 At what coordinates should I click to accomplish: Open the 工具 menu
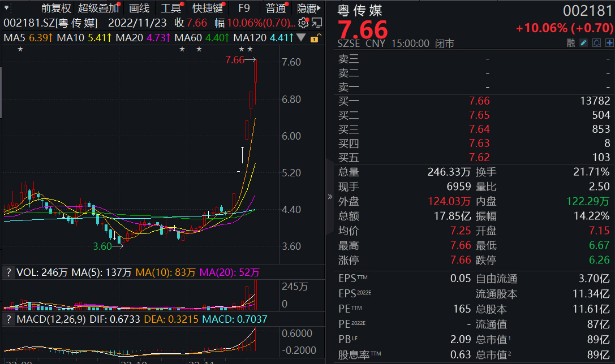[x=171, y=8]
